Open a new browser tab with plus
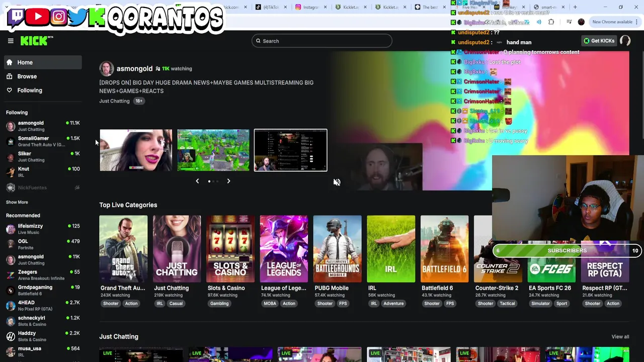The image size is (644, 362). pos(576,7)
